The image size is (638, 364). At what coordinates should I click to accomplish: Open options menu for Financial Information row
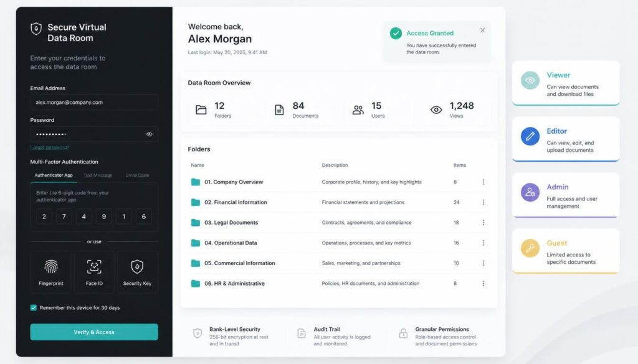coord(483,202)
